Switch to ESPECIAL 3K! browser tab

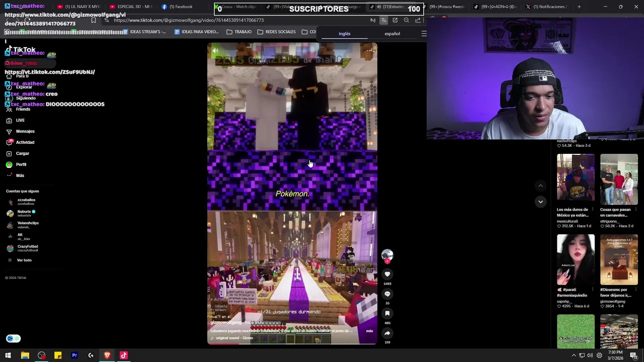click(131, 7)
